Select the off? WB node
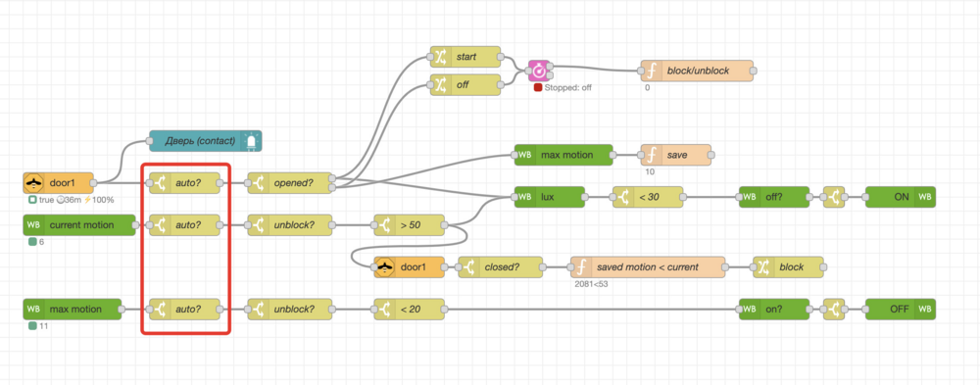This screenshot has width=980, height=385. pyautogui.click(x=774, y=197)
